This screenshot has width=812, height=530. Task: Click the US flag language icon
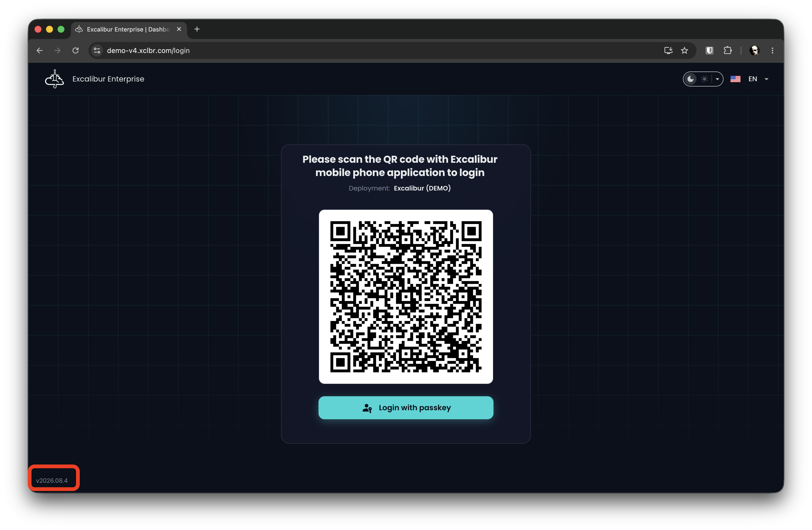[x=735, y=79]
